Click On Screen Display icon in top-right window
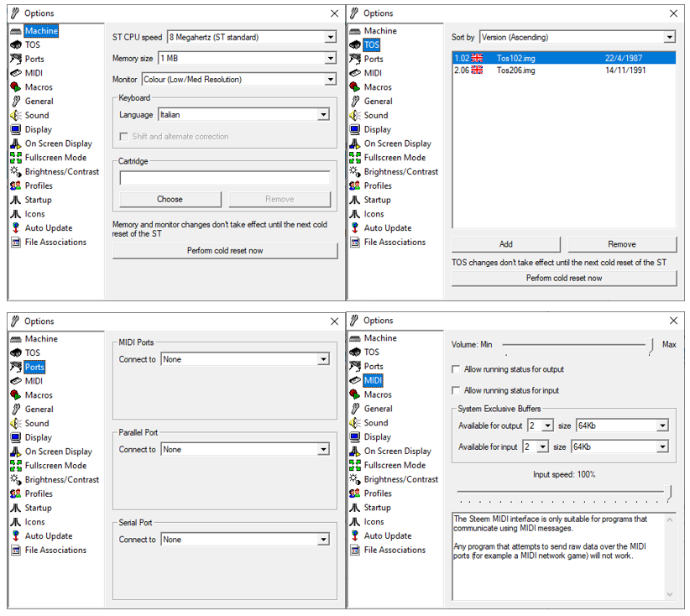The width and height of the screenshot is (690, 616). (x=355, y=144)
